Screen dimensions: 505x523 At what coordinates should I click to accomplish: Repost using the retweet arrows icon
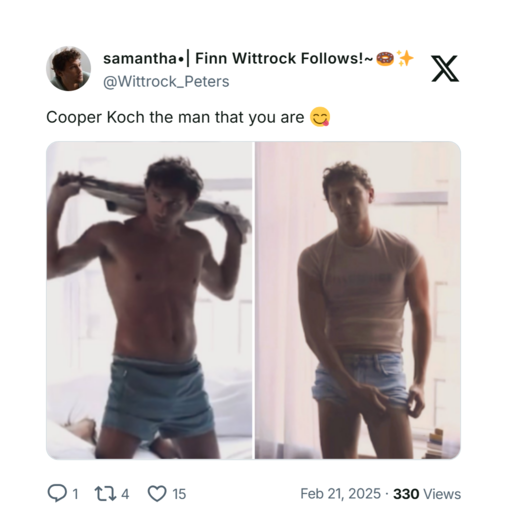coord(105,494)
